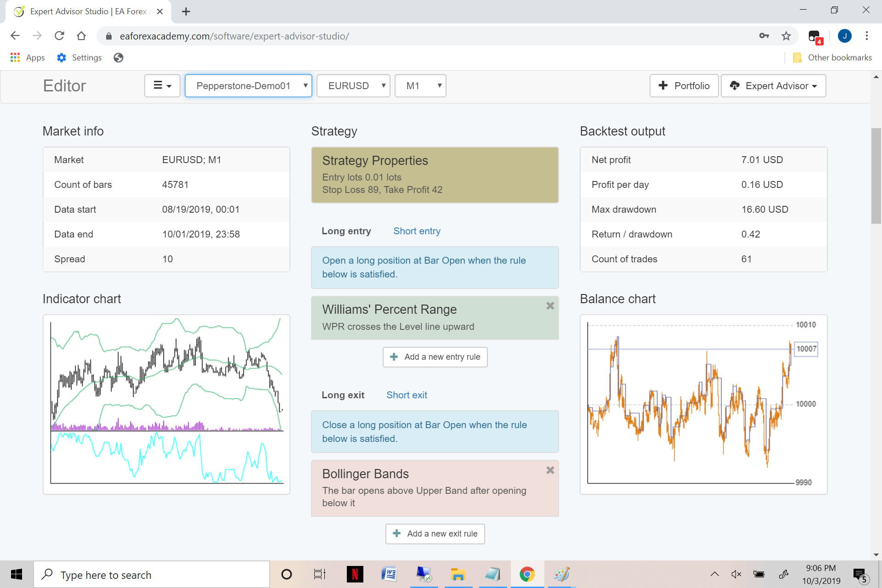Click the browser Back arrow

click(15, 36)
